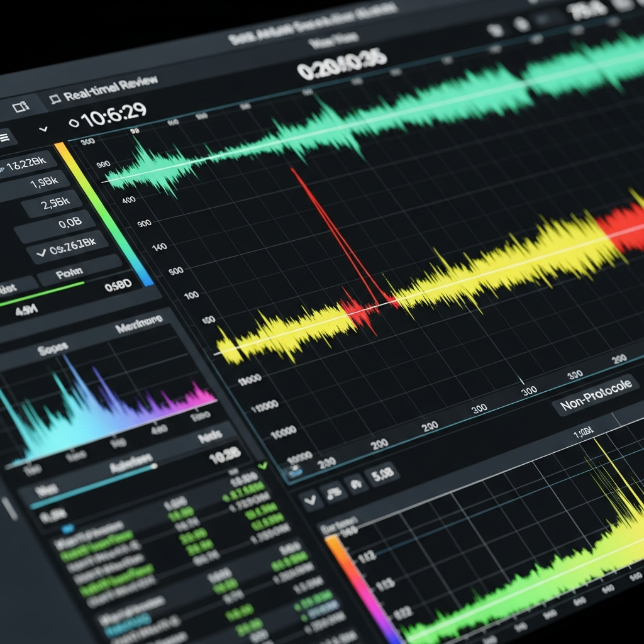
Task: Expand the chevron dropdown left of the 10:6:29 timer
Action: (x=43, y=130)
